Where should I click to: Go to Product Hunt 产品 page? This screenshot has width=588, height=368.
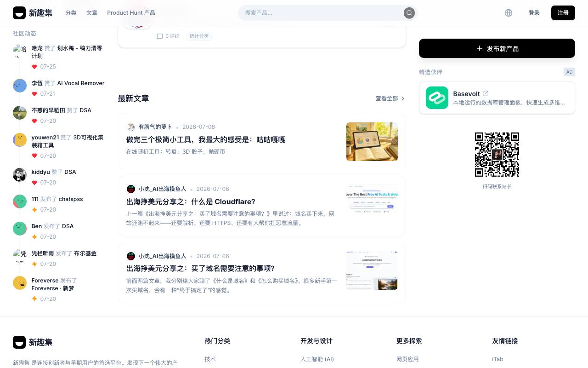pyautogui.click(x=131, y=13)
